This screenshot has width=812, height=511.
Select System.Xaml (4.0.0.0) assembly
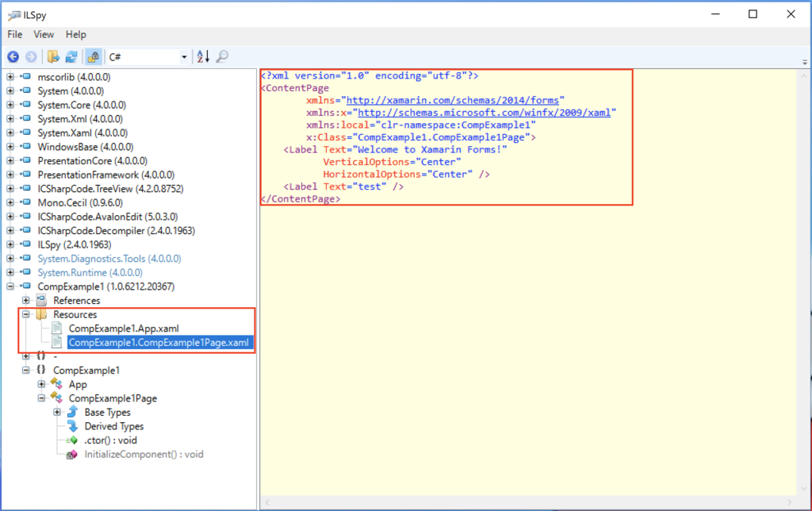click(82, 133)
